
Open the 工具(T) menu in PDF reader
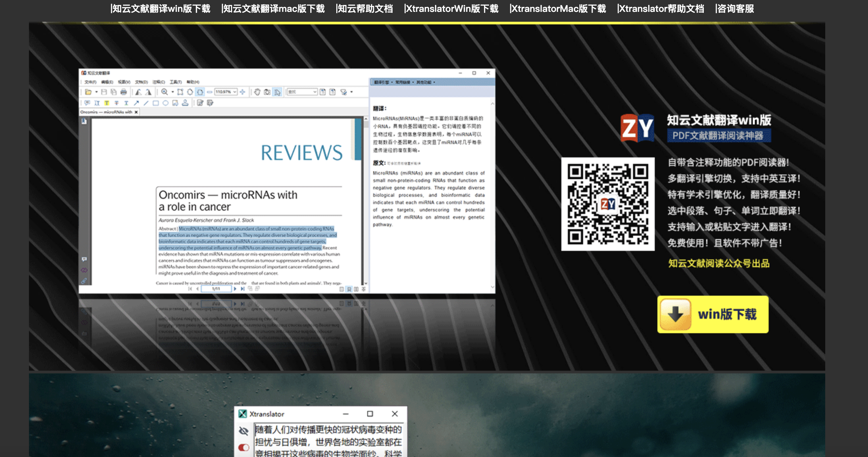176,82
